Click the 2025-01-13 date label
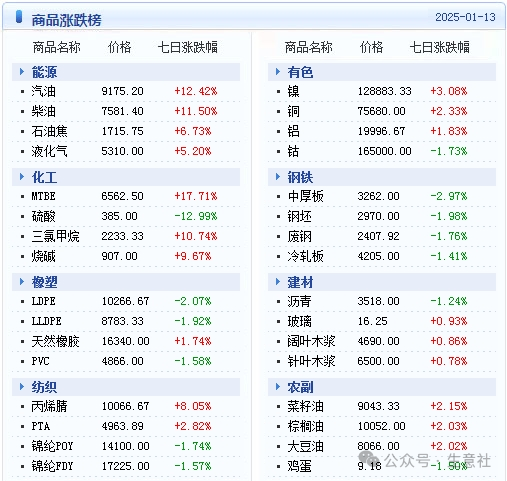Viewport: 507px width, 481px height. click(465, 17)
